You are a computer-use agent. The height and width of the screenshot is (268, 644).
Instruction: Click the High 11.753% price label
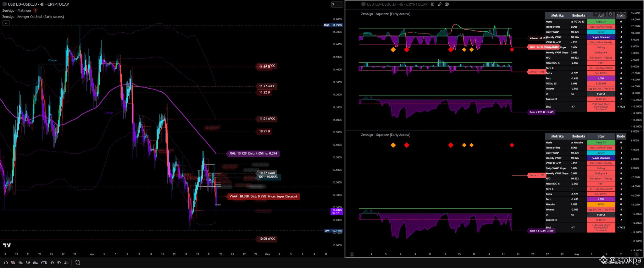coord(333,25)
